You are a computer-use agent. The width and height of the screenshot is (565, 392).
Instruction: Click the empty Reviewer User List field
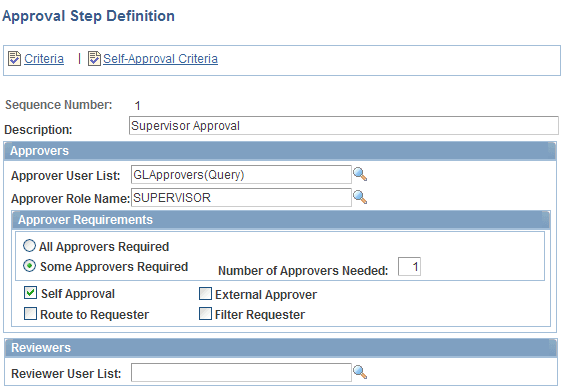241,373
